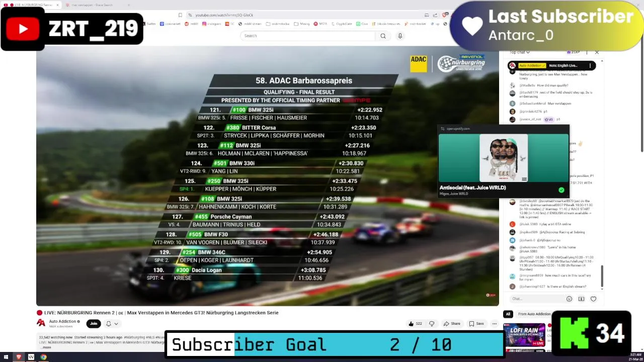This screenshot has width=644, height=362.
Task: Share the video
Action: [452, 324]
